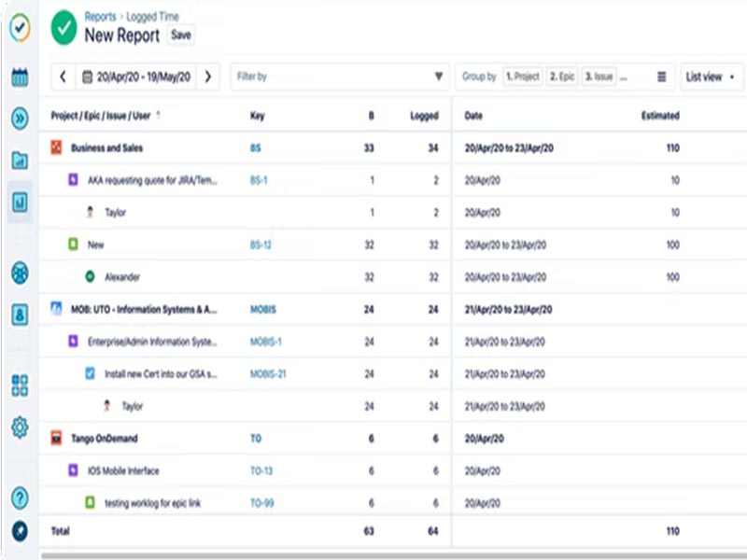Select the 3. Issue grouping chip
The width and height of the screenshot is (747, 560).
(599, 76)
